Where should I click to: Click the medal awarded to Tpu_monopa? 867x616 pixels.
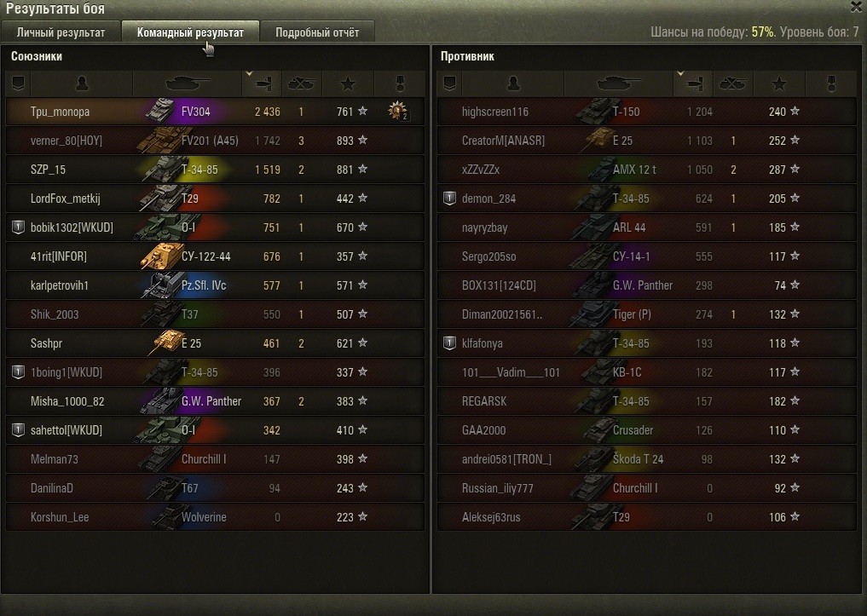pos(397,111)
